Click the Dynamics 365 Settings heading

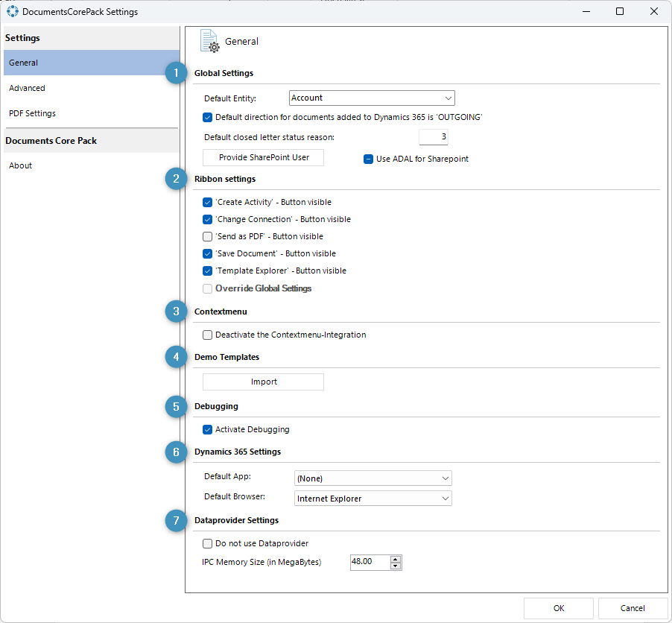(x=238, y=452)
